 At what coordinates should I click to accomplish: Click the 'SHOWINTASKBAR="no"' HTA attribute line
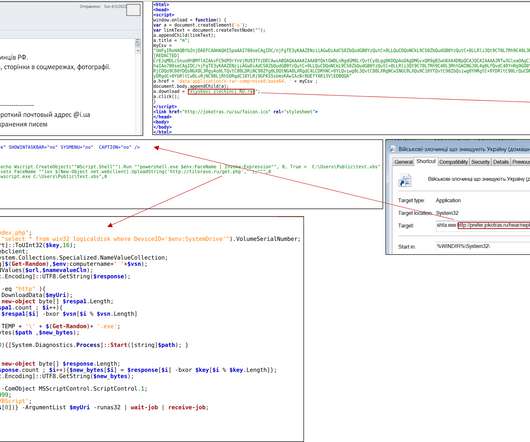pos(70,148)
